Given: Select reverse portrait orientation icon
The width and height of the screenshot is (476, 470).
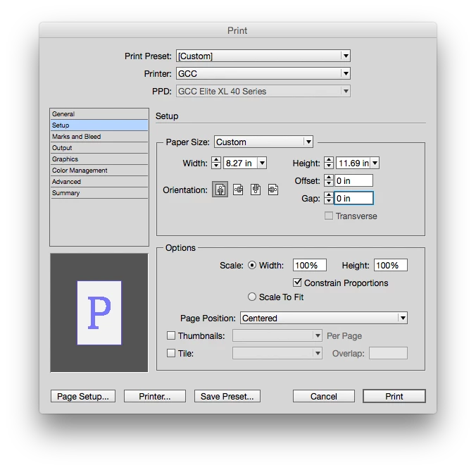Looking at the screenshot, I should coord(256,190).
